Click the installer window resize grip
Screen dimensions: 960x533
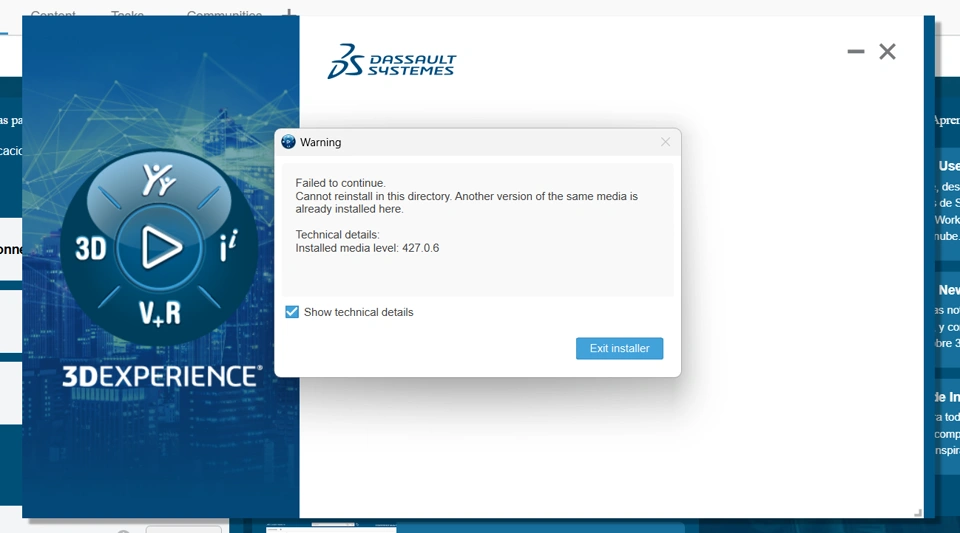(917, 513)
